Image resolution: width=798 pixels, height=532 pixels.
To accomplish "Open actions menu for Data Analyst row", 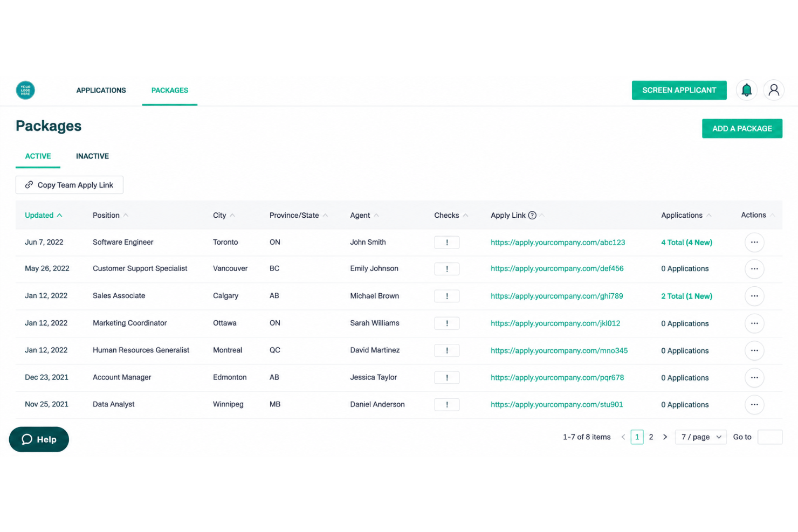I will 754,405.
